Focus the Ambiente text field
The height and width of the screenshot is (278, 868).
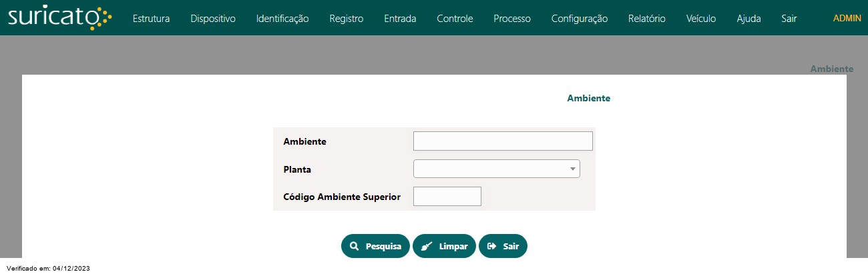(503, 141)
